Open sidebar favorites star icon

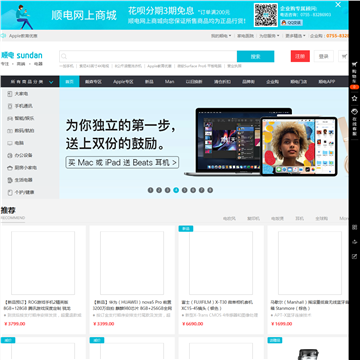pyautogui.click(x=354, y=98)
